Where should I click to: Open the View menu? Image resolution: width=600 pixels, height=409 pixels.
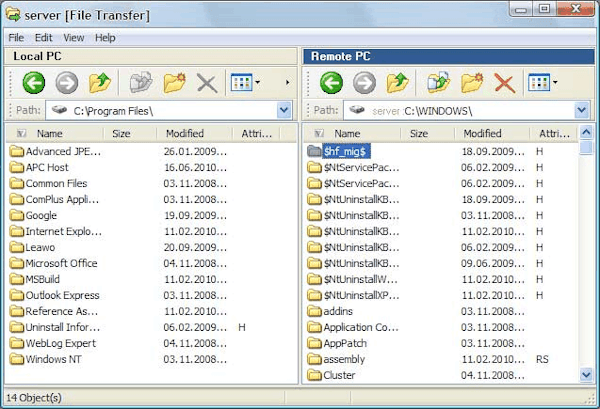pyautogui.click(x=74, y=37)
